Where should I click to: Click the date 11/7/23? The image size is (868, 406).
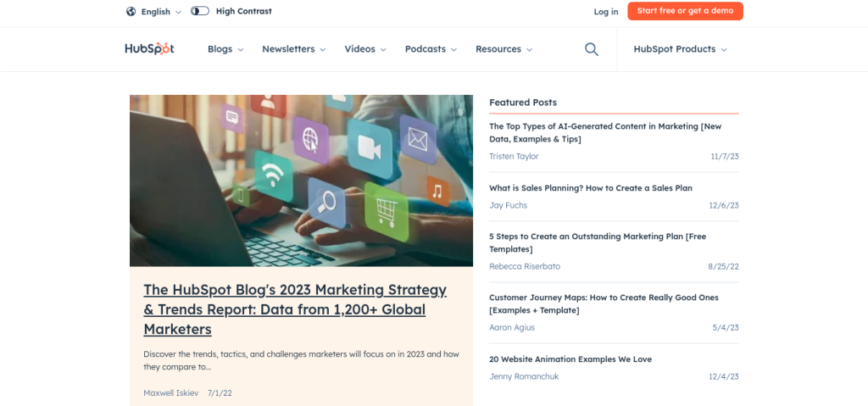point(725,157)
